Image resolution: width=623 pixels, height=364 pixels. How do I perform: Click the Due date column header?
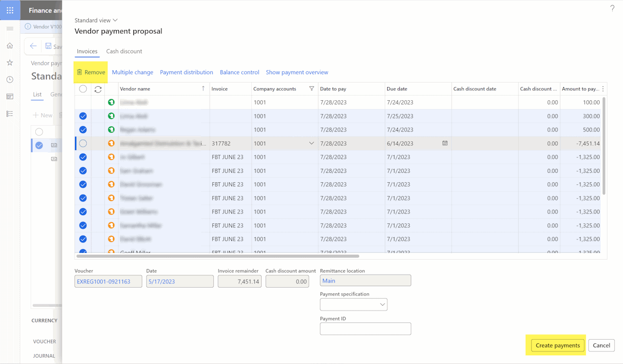point(418,89)
